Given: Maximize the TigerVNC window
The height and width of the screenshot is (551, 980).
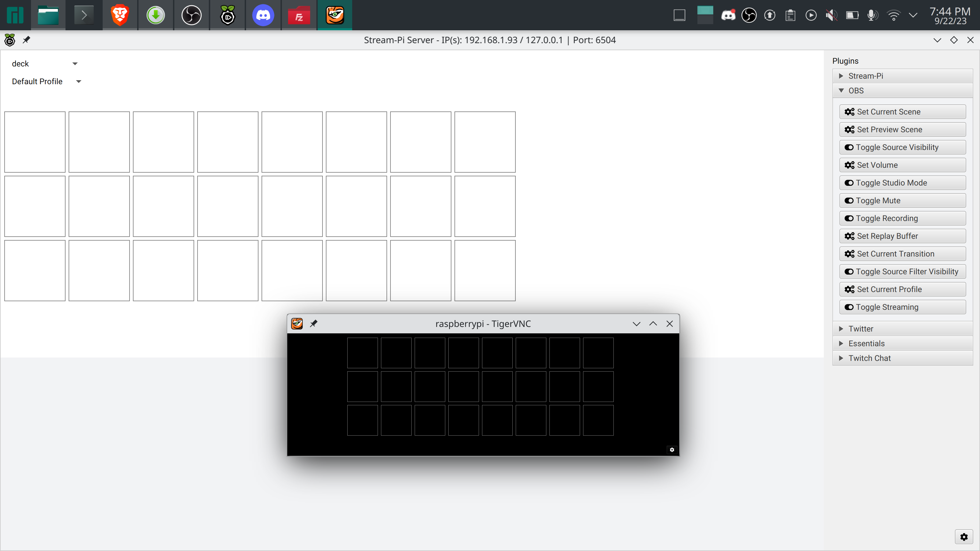Looking at the screenshot, I should [x=653, y=324].
